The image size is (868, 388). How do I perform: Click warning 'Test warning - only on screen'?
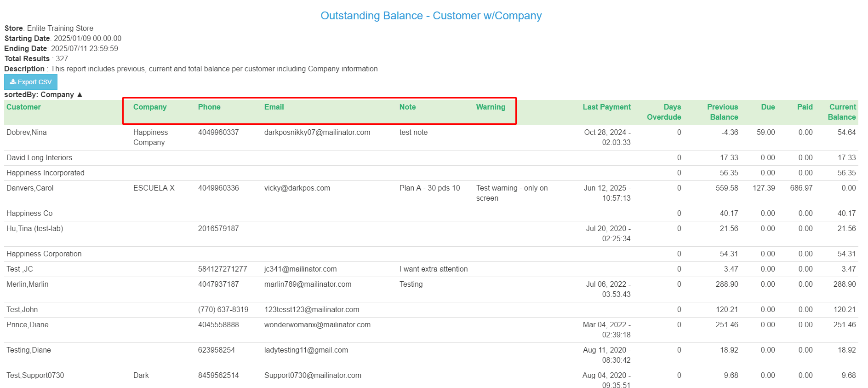pos(512,193)
